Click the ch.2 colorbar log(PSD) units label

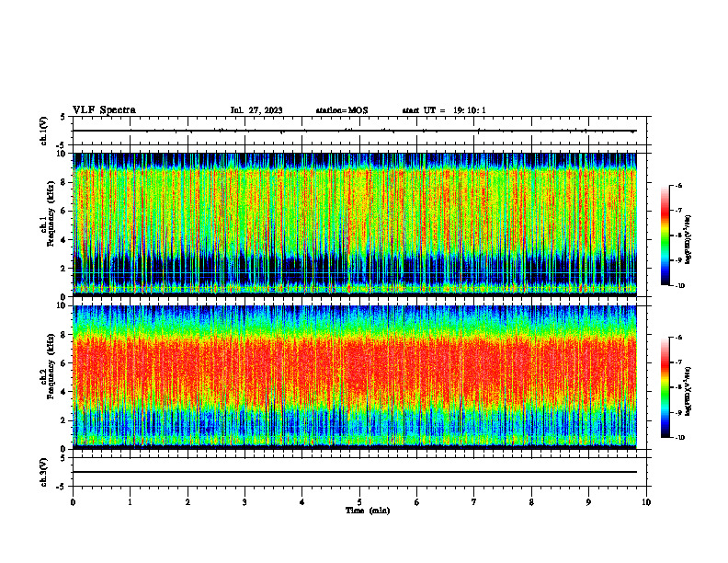(x=688, y=392)
